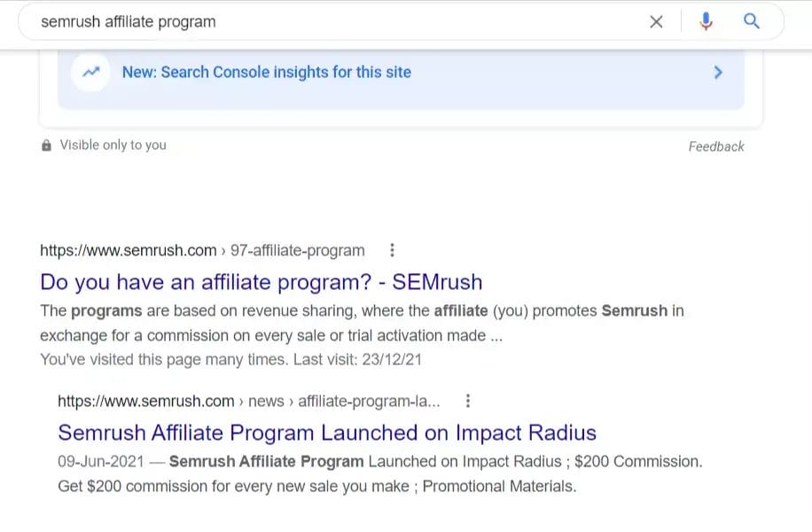Screen dimensions: 812x532
Task: Open three-dot menu for 97-affiliate-program result
Action: pyautogui.click(x=393, y=251)
